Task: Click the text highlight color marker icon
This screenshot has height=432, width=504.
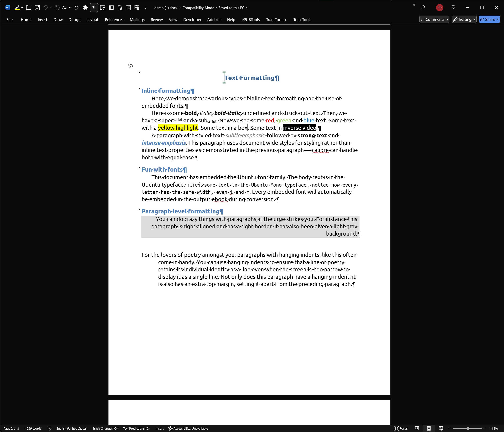Action: click(x=17, y=8)
